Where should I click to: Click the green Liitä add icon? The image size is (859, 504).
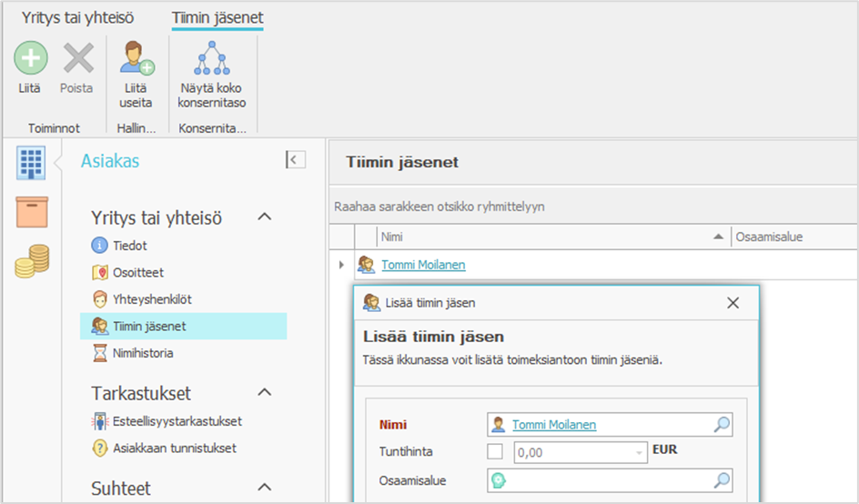click(x=30, y=60)
